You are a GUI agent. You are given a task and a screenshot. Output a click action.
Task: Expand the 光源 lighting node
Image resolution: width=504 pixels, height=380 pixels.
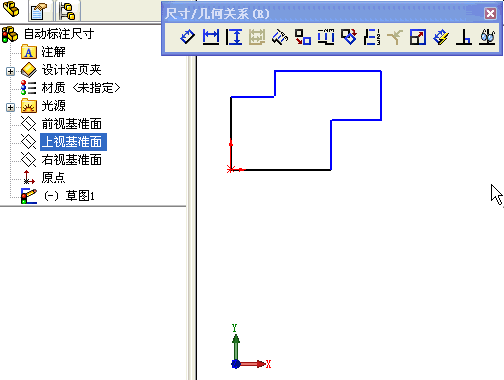pos(10,107)
